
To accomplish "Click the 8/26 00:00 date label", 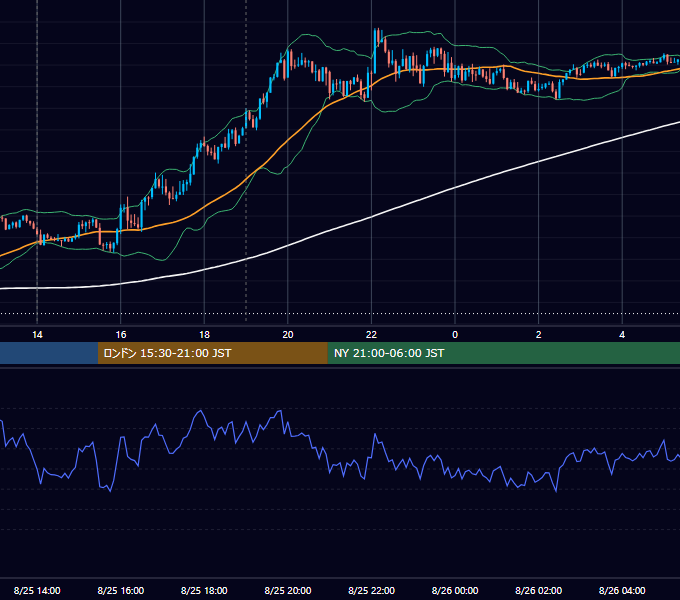I will click(x=455, y=590).
